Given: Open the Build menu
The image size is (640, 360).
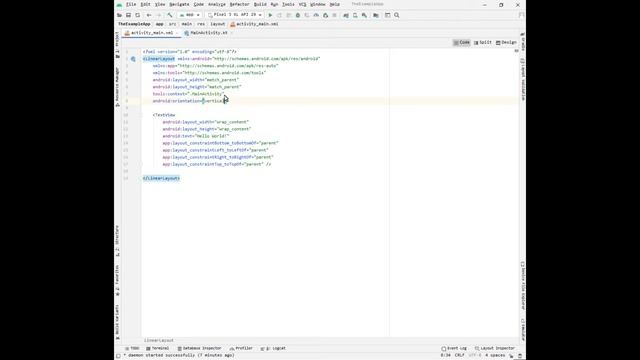Looking at the screenshot, I should pos(260,4).
